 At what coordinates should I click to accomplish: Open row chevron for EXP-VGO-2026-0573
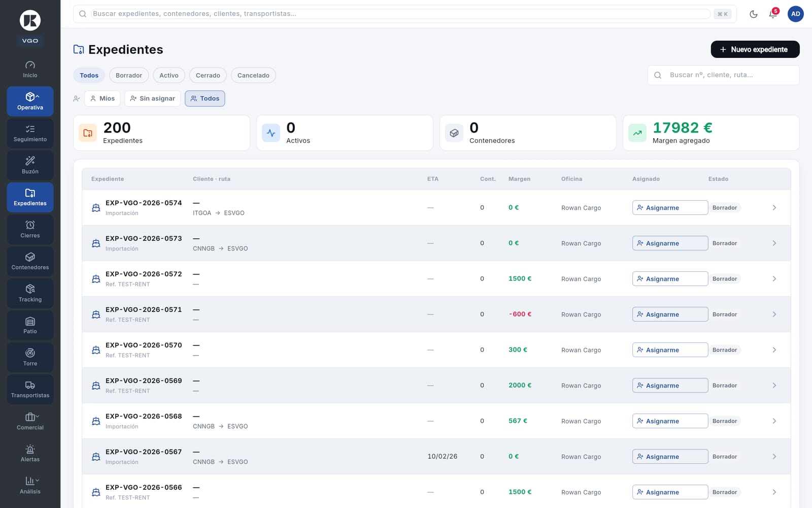[774, 243]
